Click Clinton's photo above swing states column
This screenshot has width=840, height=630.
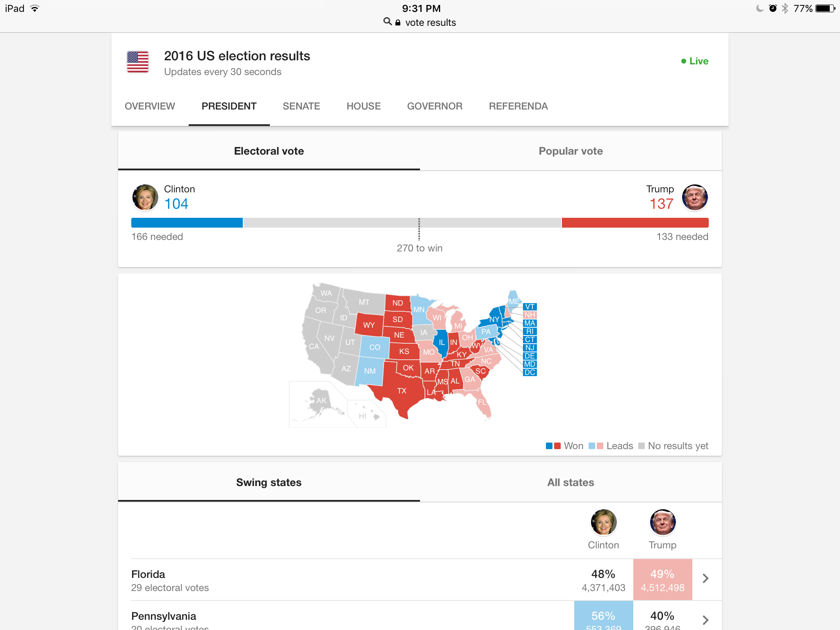pos(603,522)
